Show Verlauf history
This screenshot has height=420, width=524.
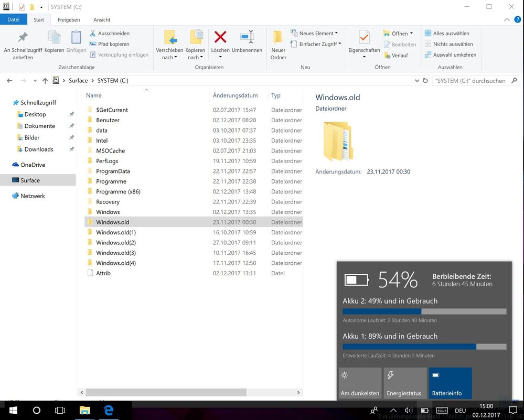click(396, 56)
